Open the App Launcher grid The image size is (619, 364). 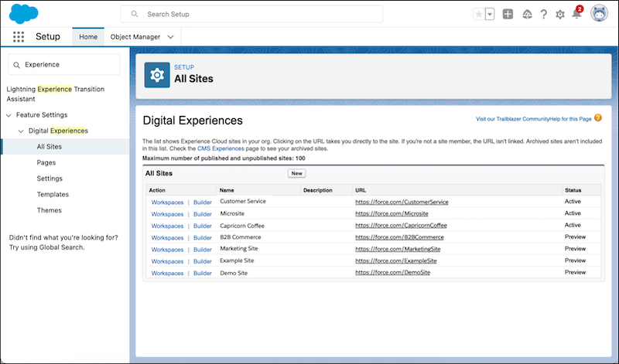pyautogui.click(x=19, y=37)
